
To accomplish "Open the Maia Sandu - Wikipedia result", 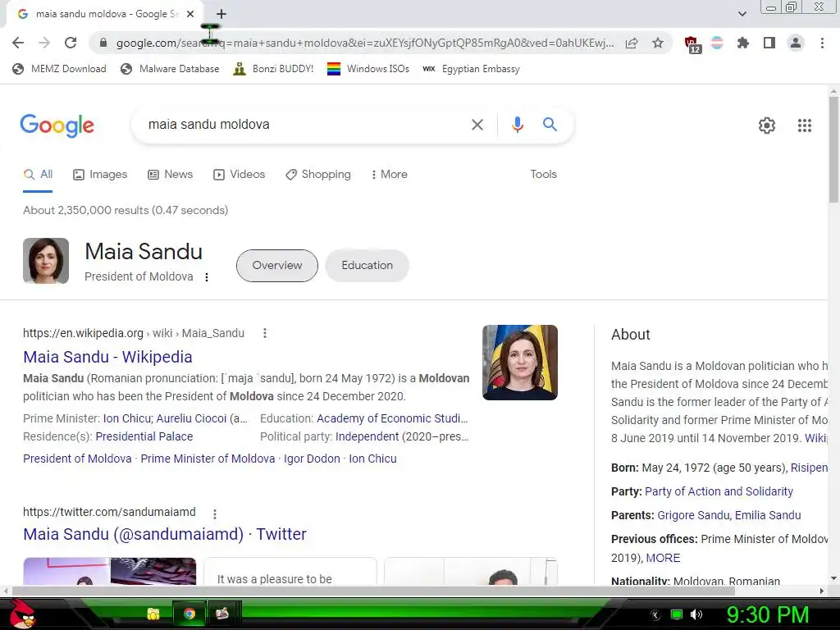I will pos(107,358).
